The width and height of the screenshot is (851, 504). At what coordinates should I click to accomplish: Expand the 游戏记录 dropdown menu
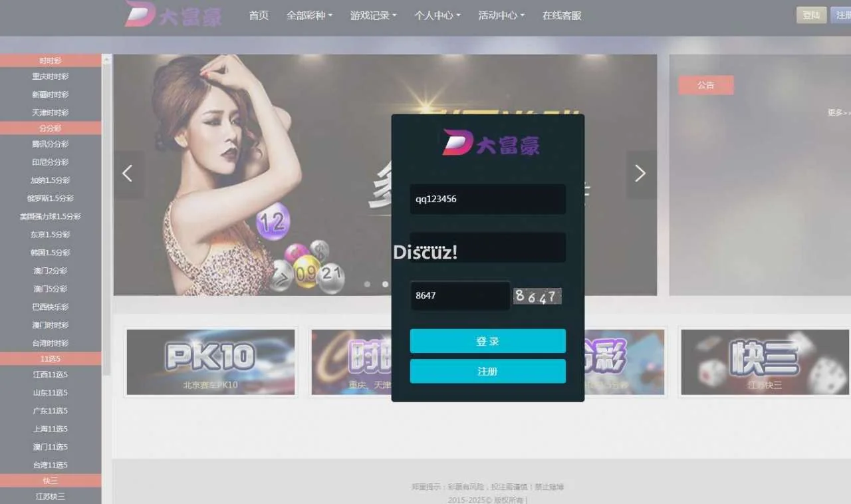click(373, 15)
